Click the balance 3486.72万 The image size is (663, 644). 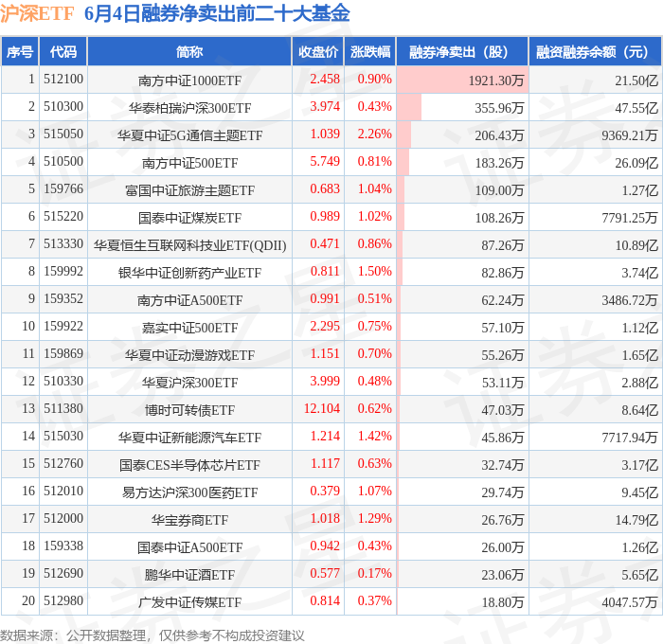point(630,300)
